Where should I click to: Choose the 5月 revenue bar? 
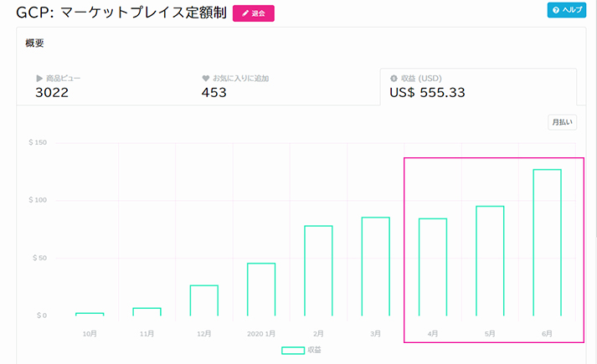click(x=490, y=261)
